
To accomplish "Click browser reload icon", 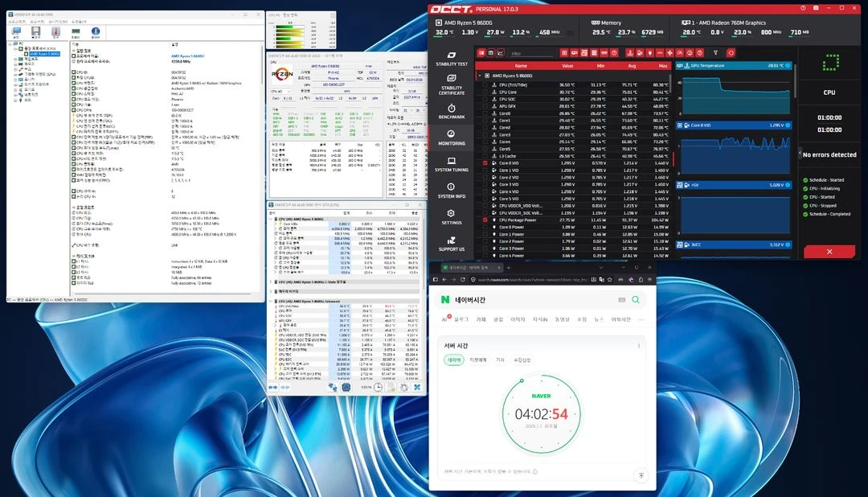I will pyautogui.click(x=463, y=280).
